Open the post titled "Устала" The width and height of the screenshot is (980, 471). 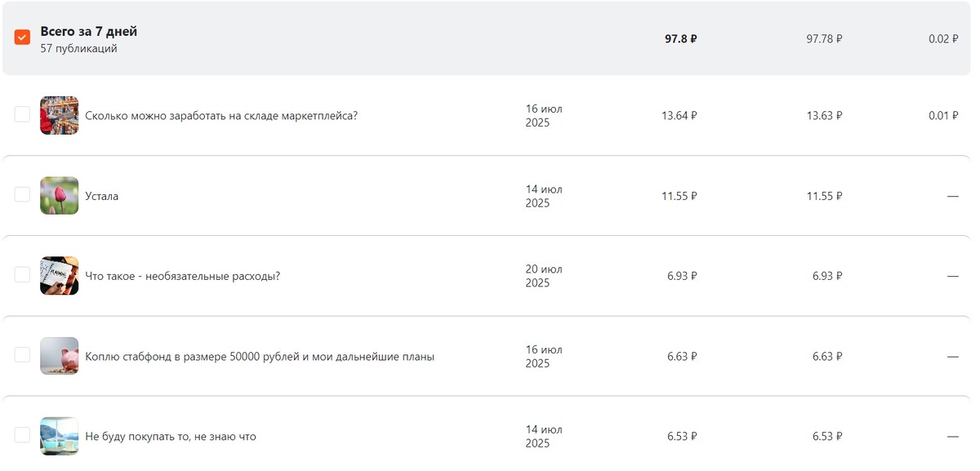102,196
